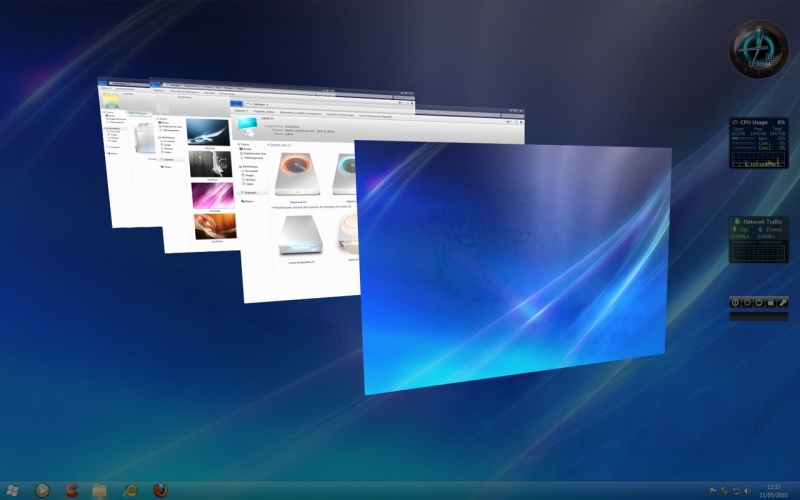Viewport: 800px width, 500px height.
Task: Launch Windows Media Player from the taskbar
Action: point(42,490)
